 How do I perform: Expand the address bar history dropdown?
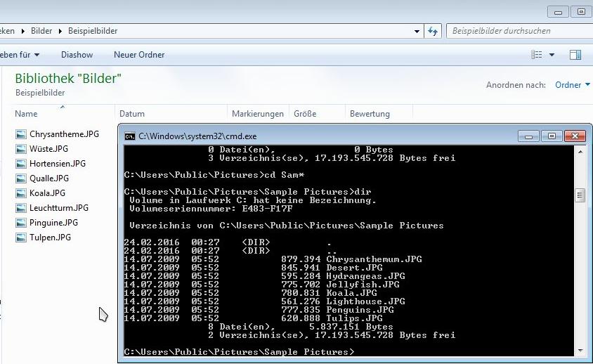pyautogui.click(x=417, y=31)
